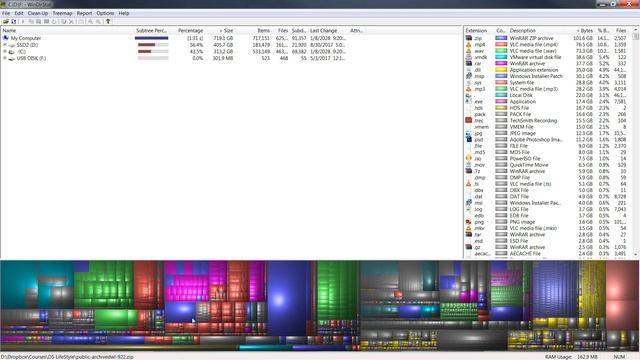The width and height of the screenshot is (640, 360).
Task: Click the cyan .vmdk color swatch
Action: point(501,57)
